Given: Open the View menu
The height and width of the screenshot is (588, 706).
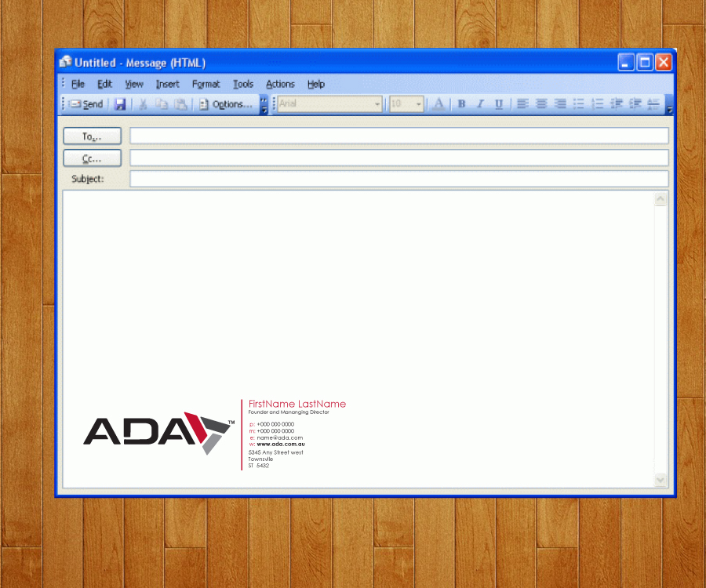Looking at the screenshot, I should [x=133, y=84].
